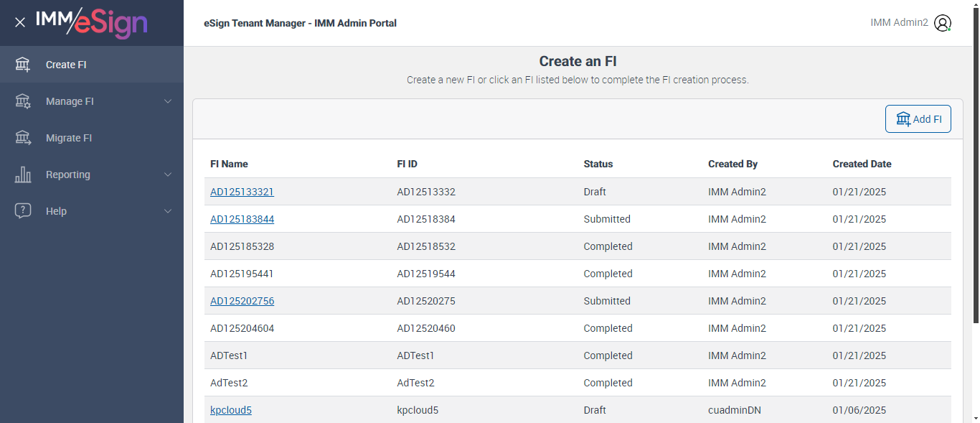The height and width of the screenshot is (423, 980).
Task: Expand the Manage FI chevron
Action: pos(168,101)
